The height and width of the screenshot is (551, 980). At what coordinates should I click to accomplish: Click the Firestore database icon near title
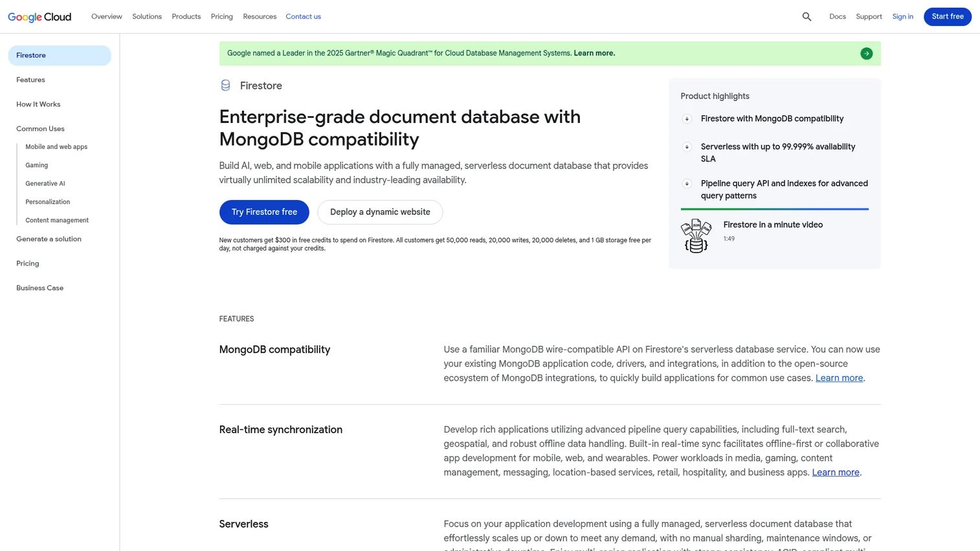tap(225, 85)
